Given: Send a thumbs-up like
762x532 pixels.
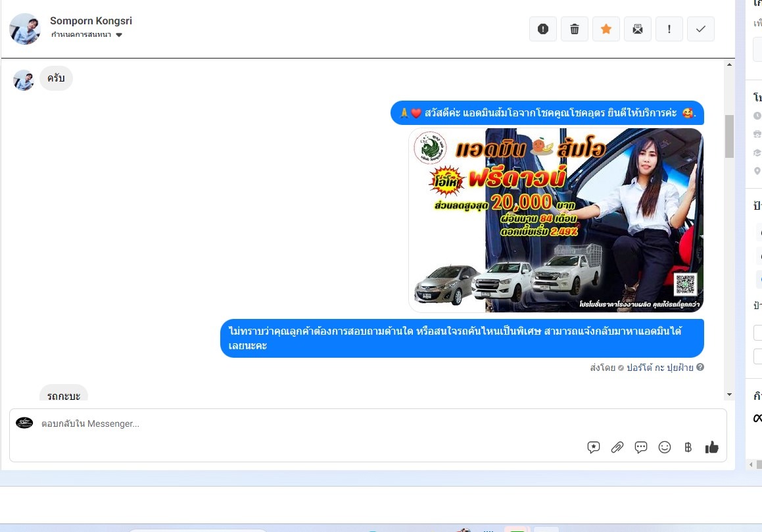Looking at the screenshot, I should pyautogui.click(x=712, y=447).
